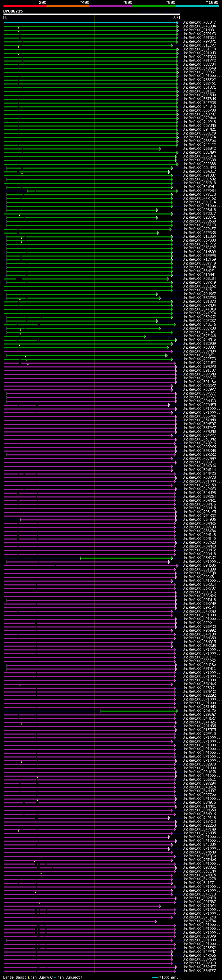Screen dimensions: 222x980
Task: Open hit label UniRef100_A4S3D4
Action: pyautogui.click(x=199, y=26)
